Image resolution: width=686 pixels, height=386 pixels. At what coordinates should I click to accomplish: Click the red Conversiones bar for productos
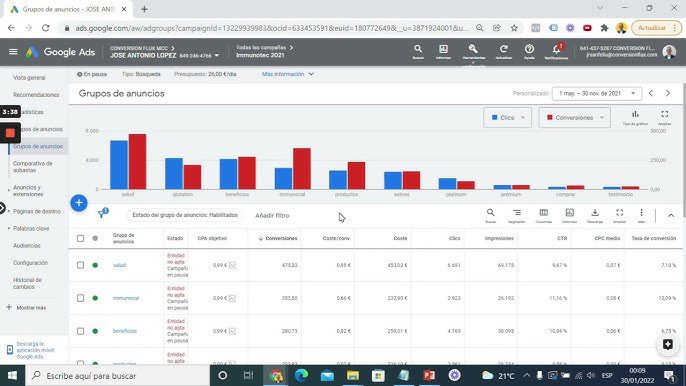(x=356, y=176)
